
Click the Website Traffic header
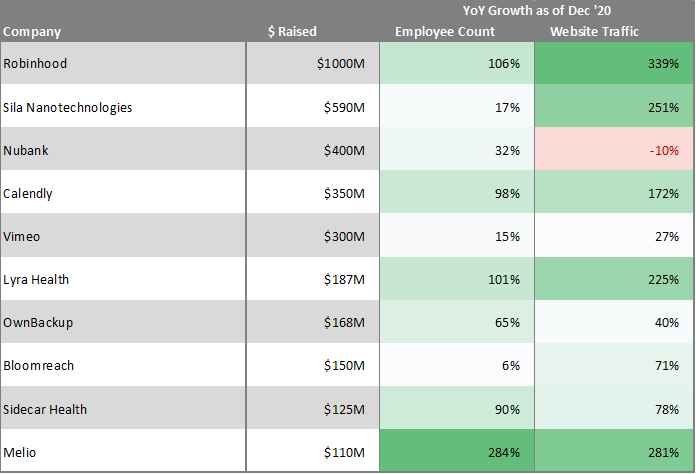coord(594,32)
